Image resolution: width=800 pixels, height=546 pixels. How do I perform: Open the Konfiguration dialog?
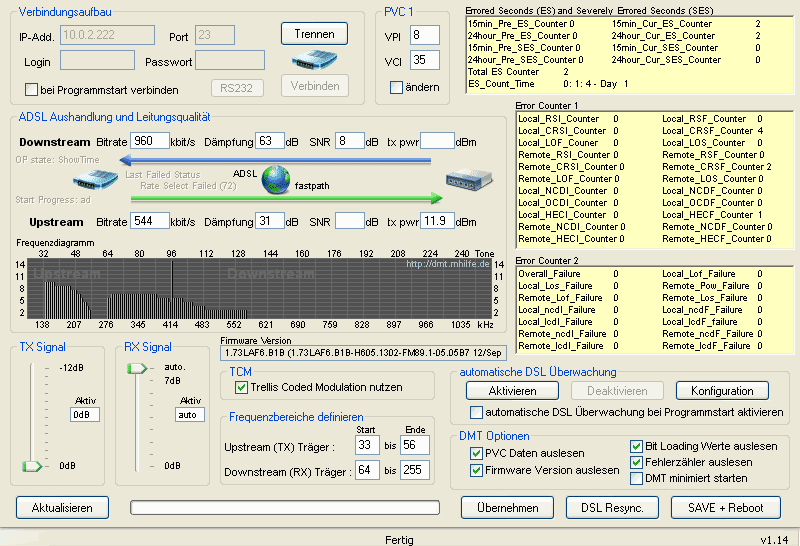722,391
